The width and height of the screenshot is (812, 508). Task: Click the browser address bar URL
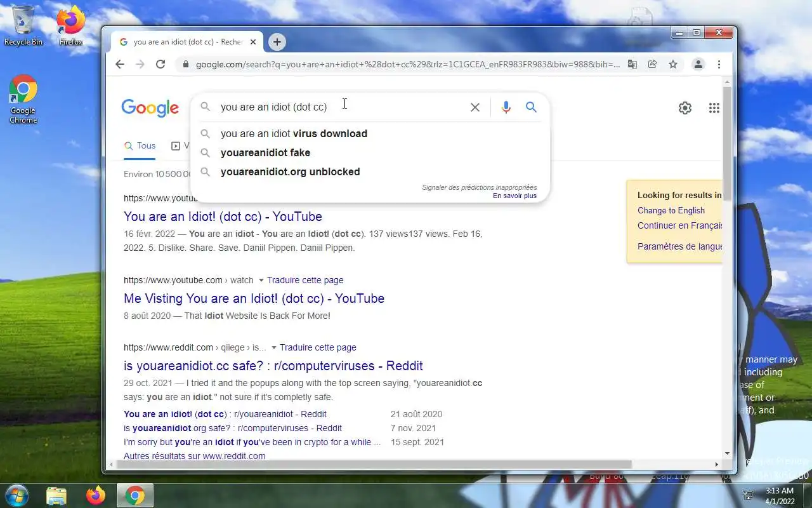tap(407, 64)
